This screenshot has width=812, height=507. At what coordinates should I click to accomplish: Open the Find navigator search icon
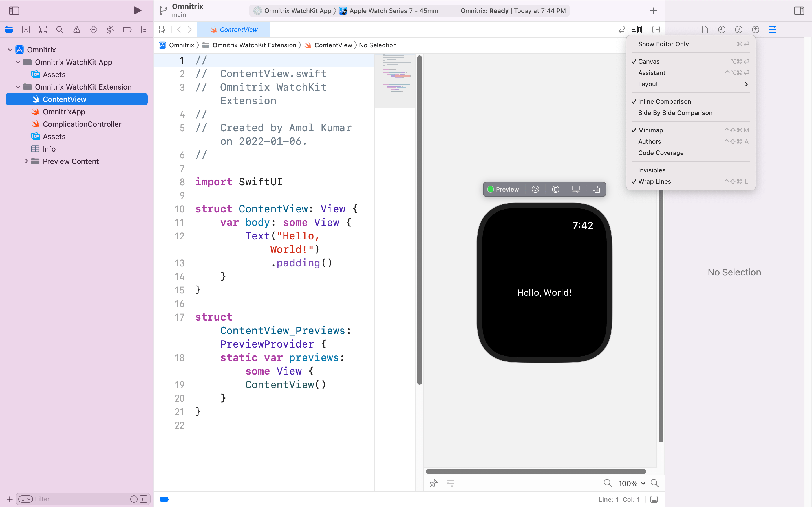point(60,30)
